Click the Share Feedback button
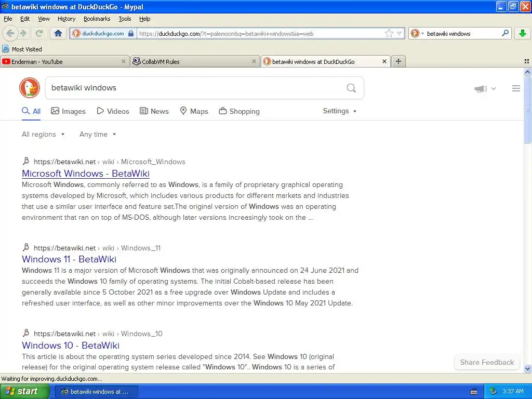 coord(487,362)
